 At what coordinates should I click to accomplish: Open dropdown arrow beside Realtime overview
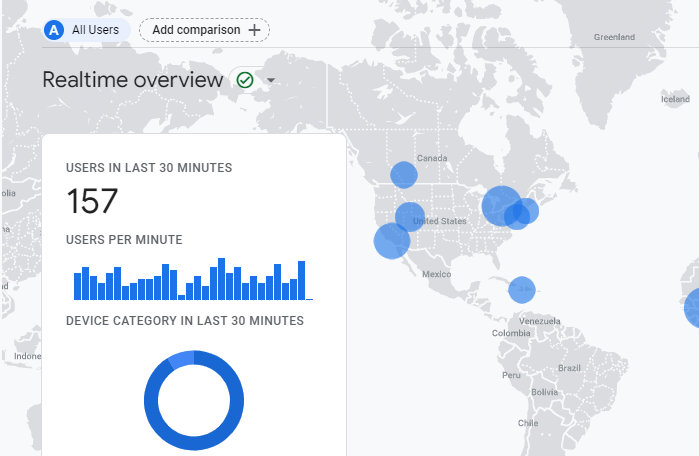point(271,81)
